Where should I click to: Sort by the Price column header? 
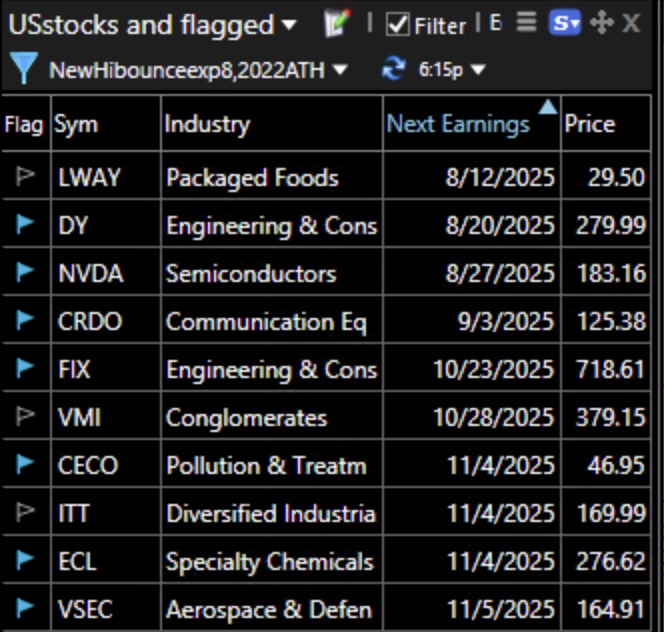[589, 124]
